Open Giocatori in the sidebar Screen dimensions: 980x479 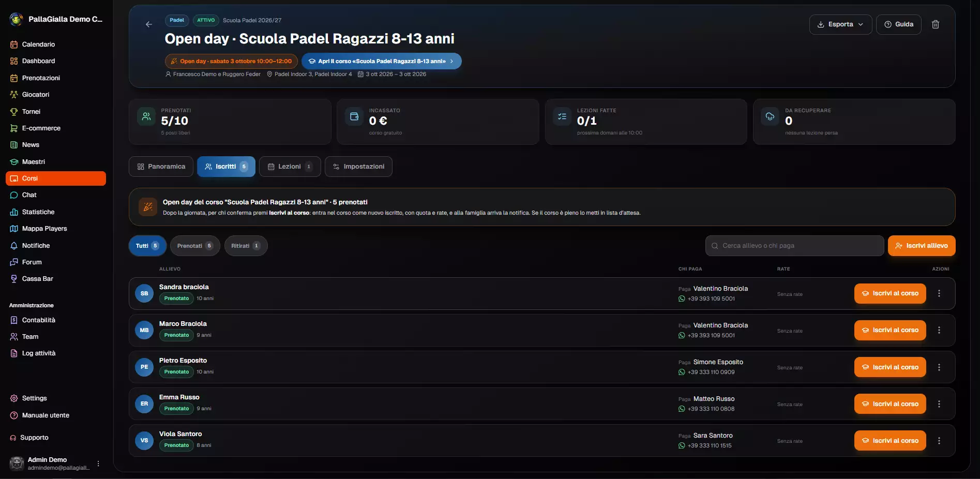point(36,95)
